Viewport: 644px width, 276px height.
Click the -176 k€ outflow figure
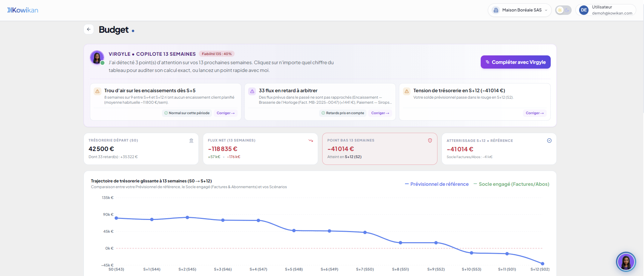(x=234, y=157)
